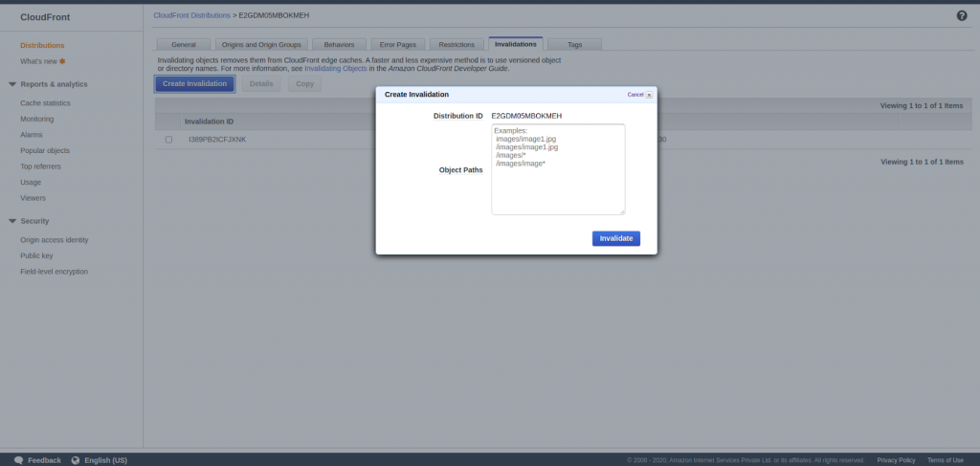Image resolution: width=980 pixels, height=466 pixels.
Task: Collapse the Reports & analytics section
Action: tap(12, 84)
